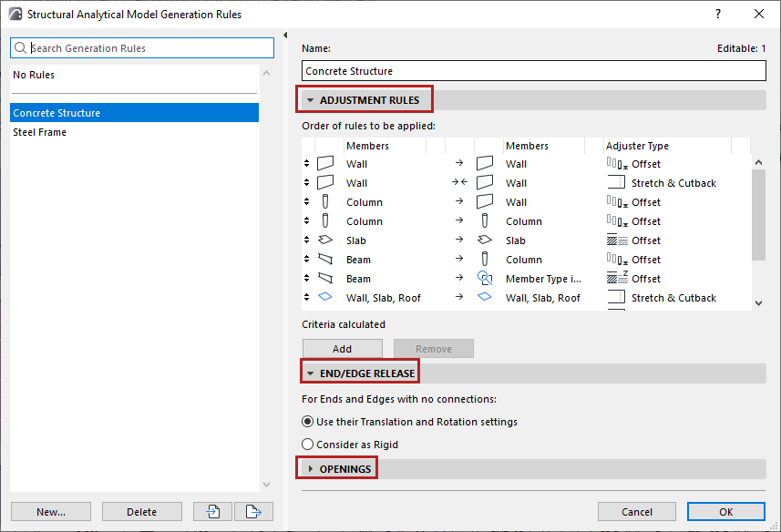Screen dimensions: 781x532
Task: Select 'Use their Translation and Rotation settings'
Action: (308, 422)
